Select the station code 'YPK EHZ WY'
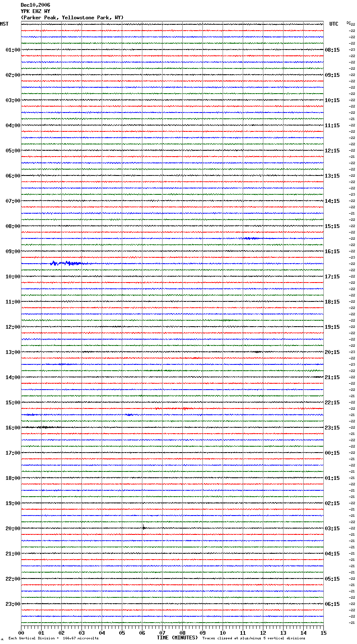Image resolution: width=357 pixels, height=644 pixels. [35, 11]
